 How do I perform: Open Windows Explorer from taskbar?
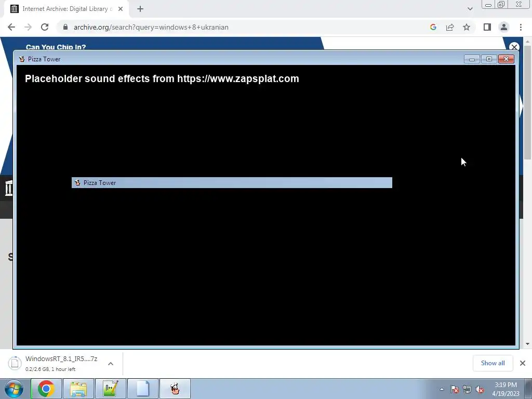click(x=78, y=389)
